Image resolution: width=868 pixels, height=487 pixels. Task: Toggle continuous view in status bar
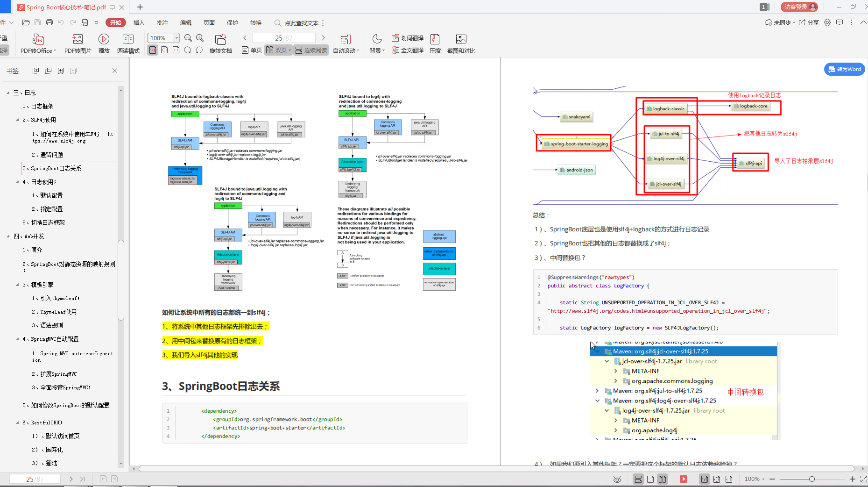pos(638,479)
